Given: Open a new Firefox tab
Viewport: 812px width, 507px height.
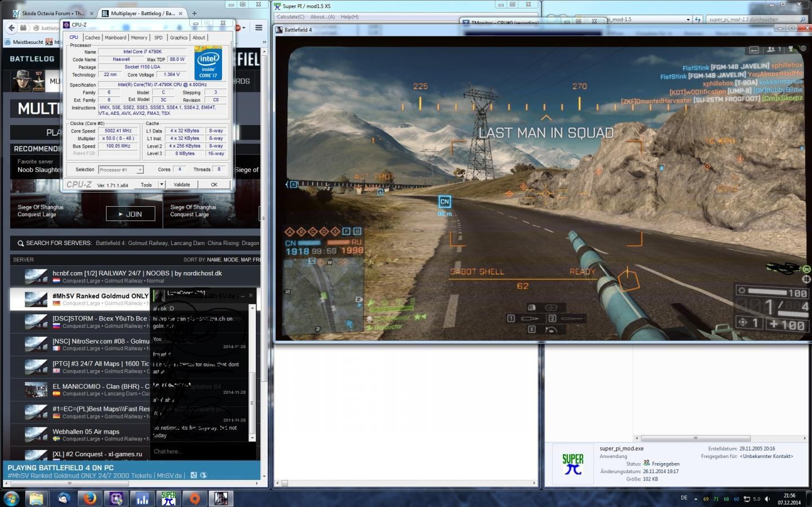Looking at the screenshot, I should point(194,13).
